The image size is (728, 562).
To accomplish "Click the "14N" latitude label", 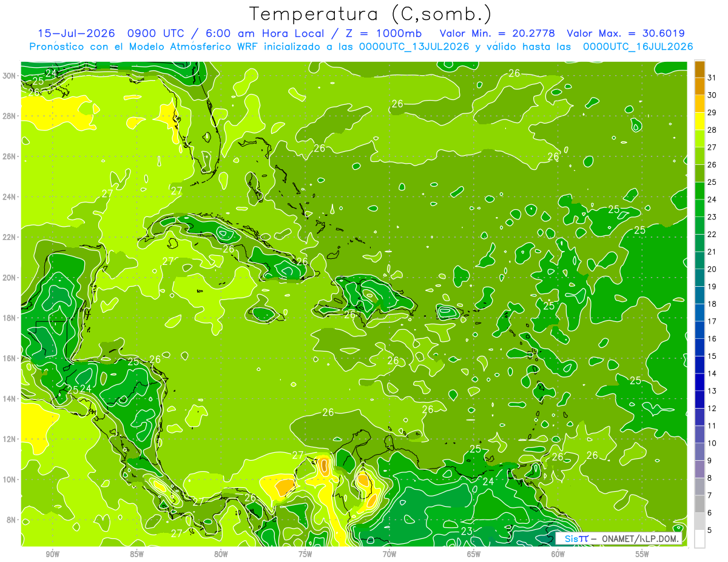I will (10, 398).
